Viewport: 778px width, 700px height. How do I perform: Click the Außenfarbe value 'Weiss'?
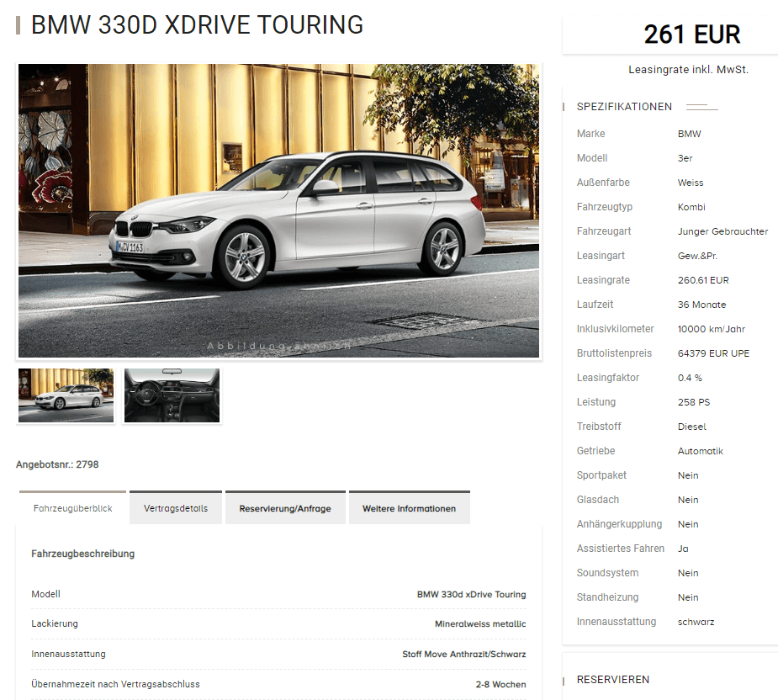[691, 183]
